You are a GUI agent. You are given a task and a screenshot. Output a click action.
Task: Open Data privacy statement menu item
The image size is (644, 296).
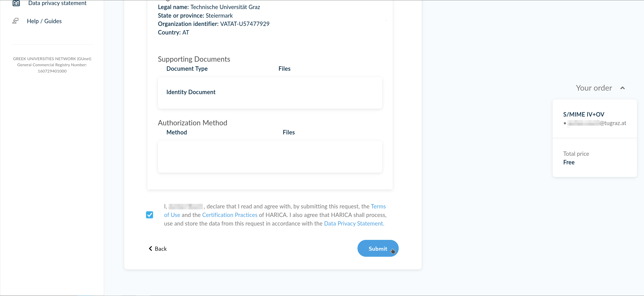[57, 3]
